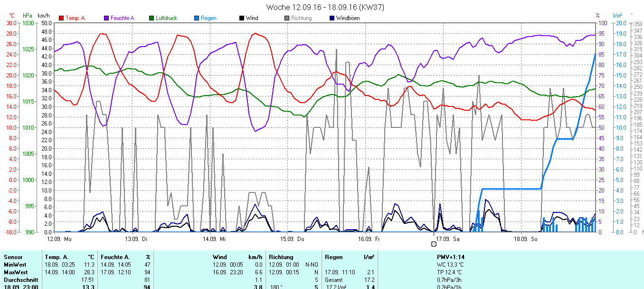The width and height of the screenshot is (644, 289).
Task: Select the Durchschnitt row label
Action: (21, 280)
